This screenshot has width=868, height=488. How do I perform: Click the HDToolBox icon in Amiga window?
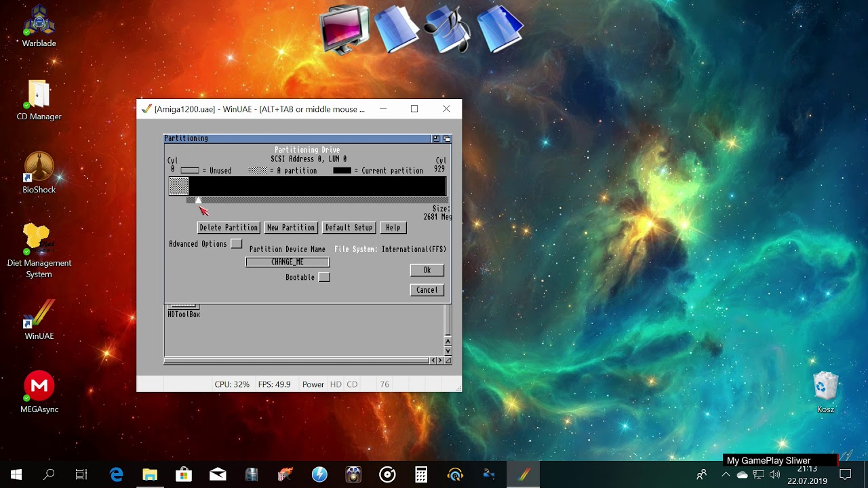[184, 311]
